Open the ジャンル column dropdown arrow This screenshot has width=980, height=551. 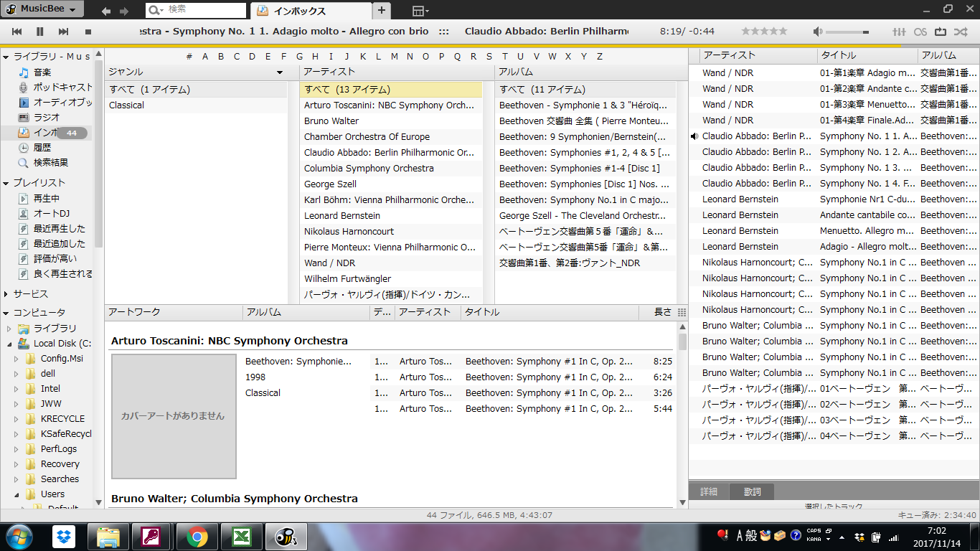tap(280, 72)
